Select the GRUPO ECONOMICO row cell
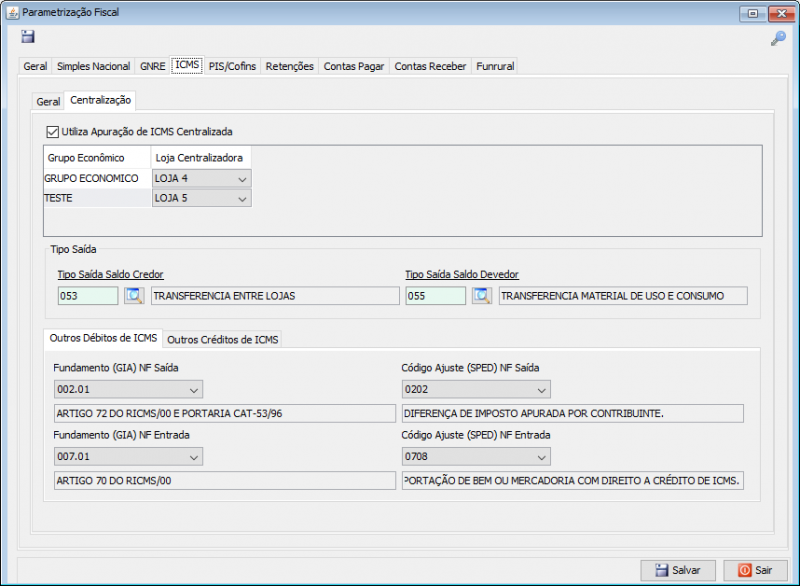The height and width of the screenshot is (586, 800). point(97,179)
